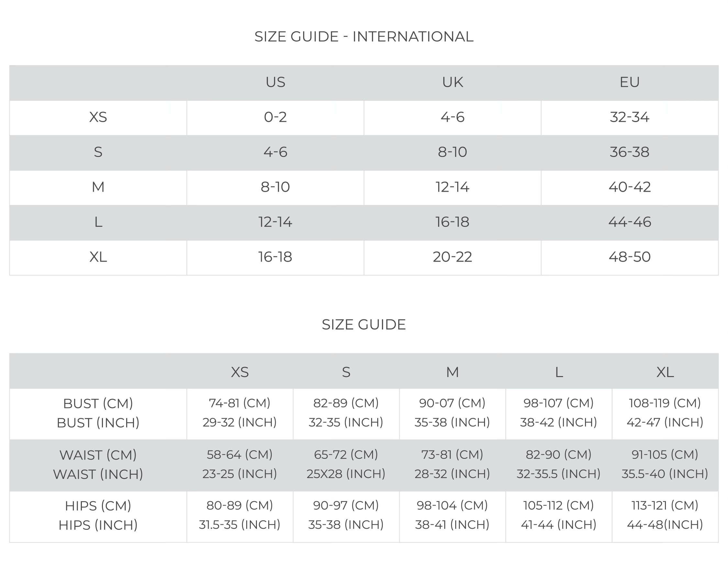This screenshot has width=728, height=577.
Task: Click the Bust (CM) row label
Action: 98,404
